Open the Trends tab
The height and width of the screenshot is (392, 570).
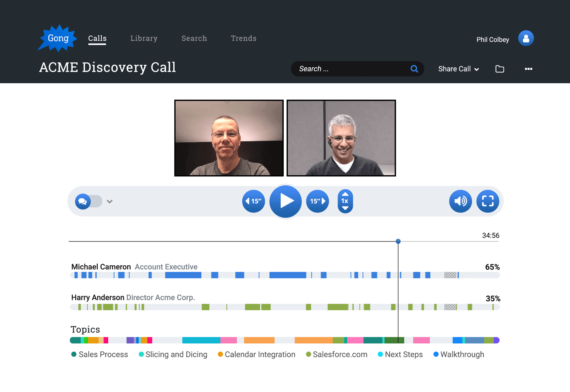244,38
